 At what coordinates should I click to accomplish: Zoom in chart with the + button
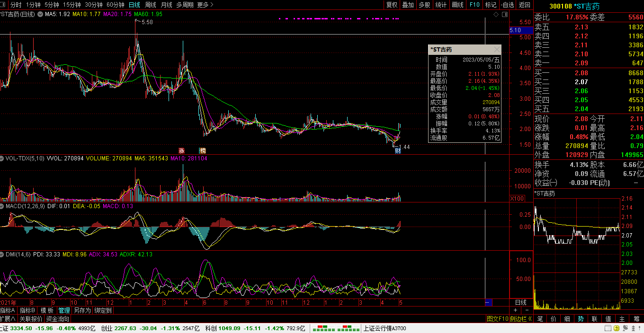click(515, 310)
